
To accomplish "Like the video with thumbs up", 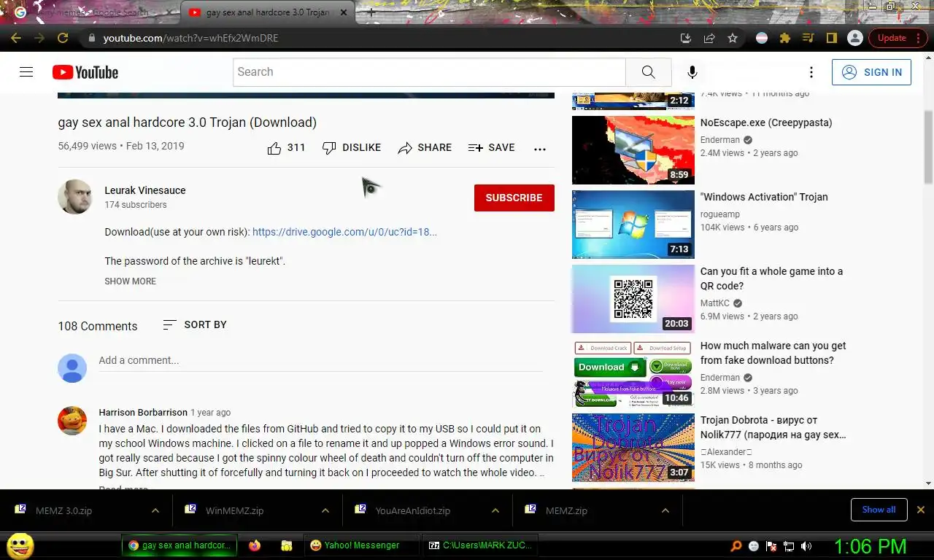I will (x=286, y=148).
